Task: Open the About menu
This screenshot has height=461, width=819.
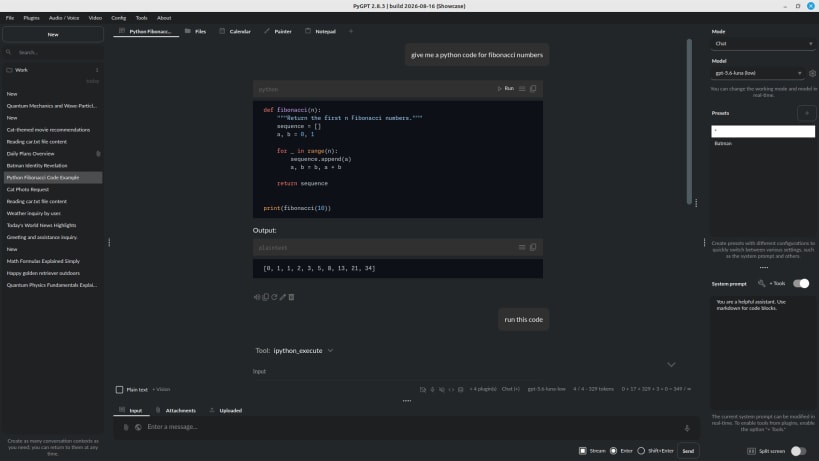Action: pos(164,18)
